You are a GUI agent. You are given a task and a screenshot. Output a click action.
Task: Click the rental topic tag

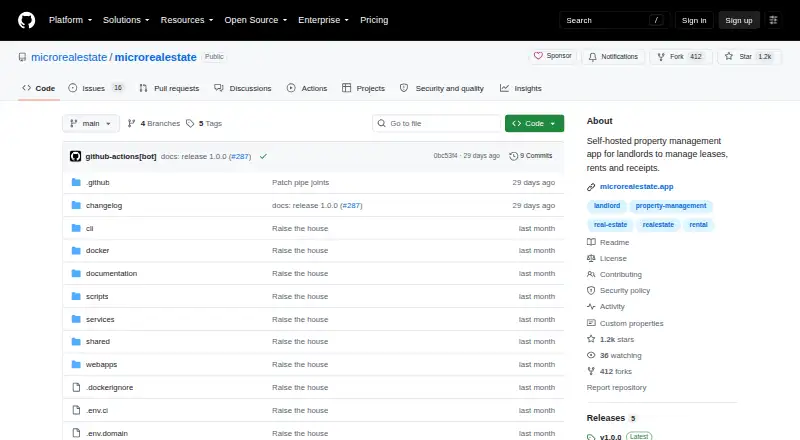point(698,225)
